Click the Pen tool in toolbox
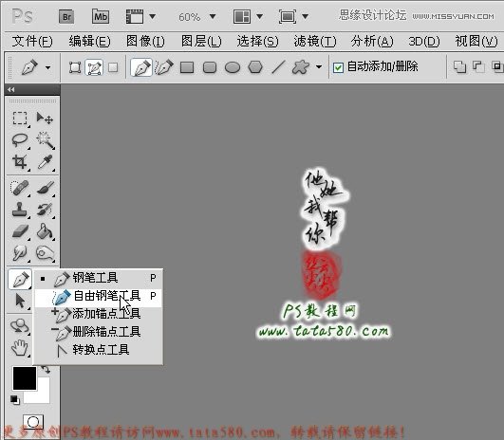 coord(20,279)
